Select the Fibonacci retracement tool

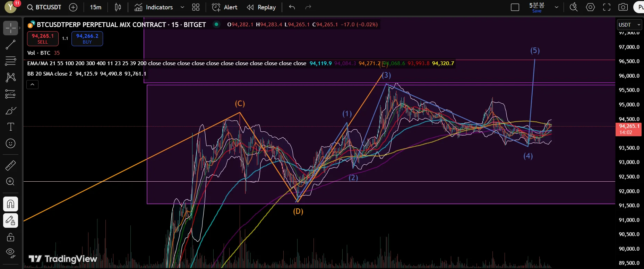pos(11,61)
